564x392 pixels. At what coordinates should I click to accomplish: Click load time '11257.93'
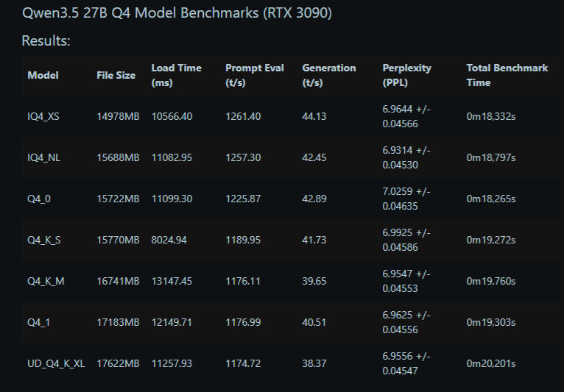pyautogui.click(x=172, y=363)
